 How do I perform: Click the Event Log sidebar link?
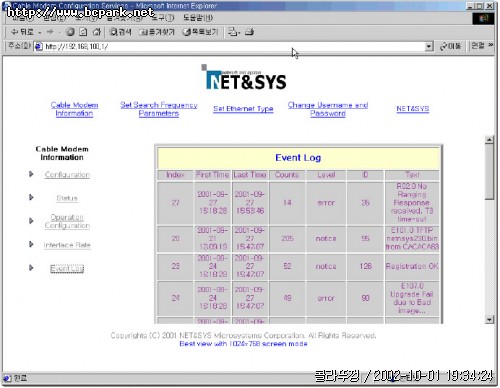tap(67, 268)
